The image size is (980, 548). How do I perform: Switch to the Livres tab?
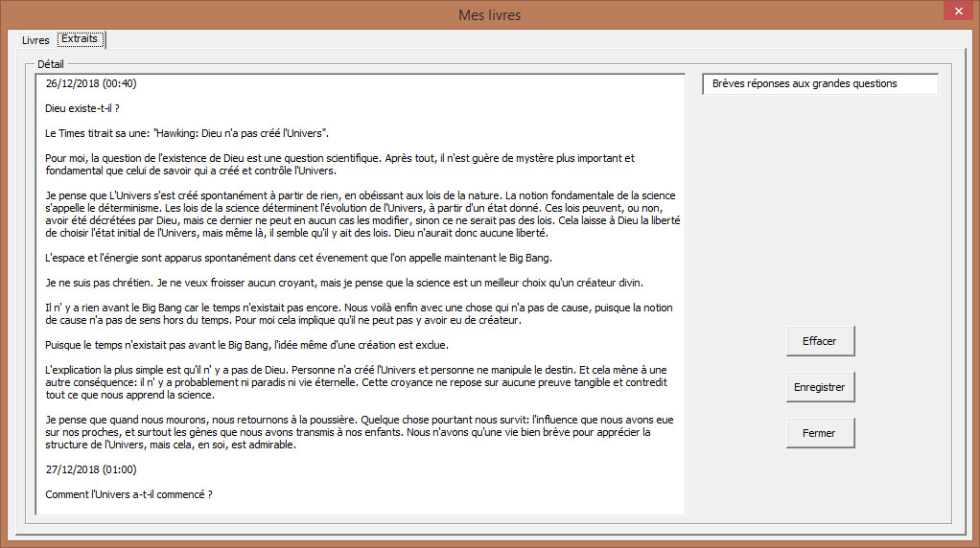click(35, 40)
